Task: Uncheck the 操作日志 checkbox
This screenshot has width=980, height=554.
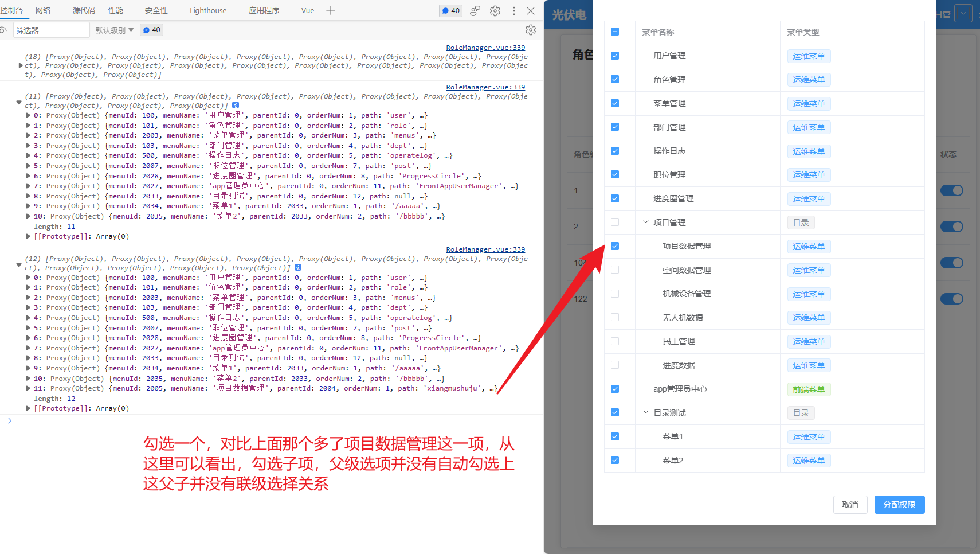Action: click(615, 151)
